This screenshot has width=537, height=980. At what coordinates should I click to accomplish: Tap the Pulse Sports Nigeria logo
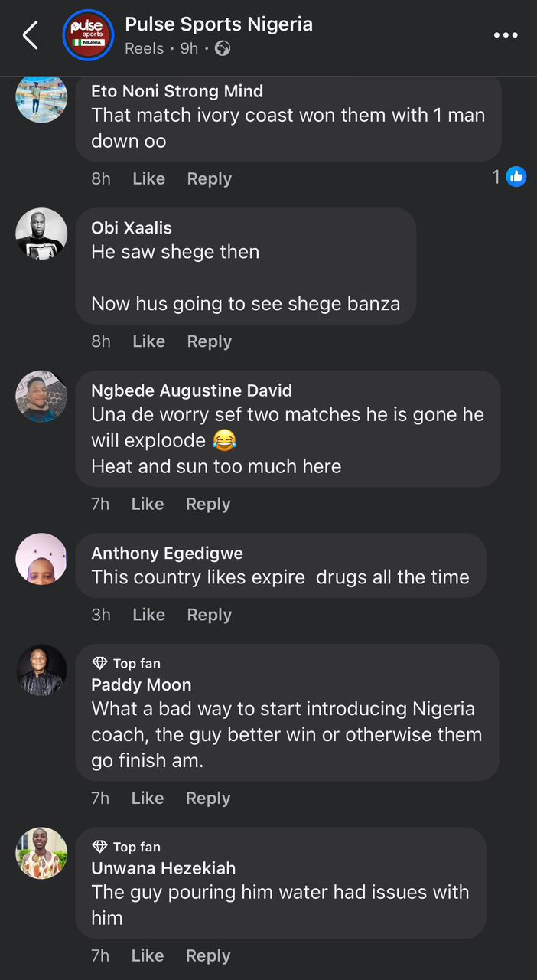click(88, 35)
